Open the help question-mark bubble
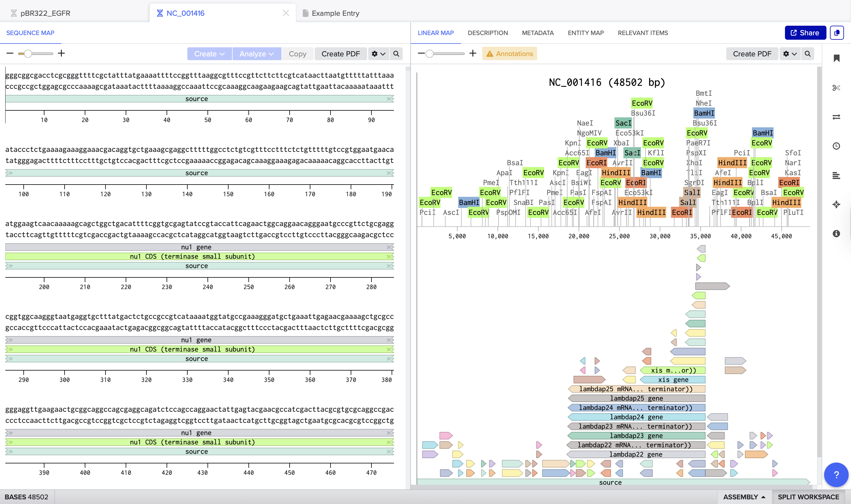 pyautogui.click(x=836, y=475)
